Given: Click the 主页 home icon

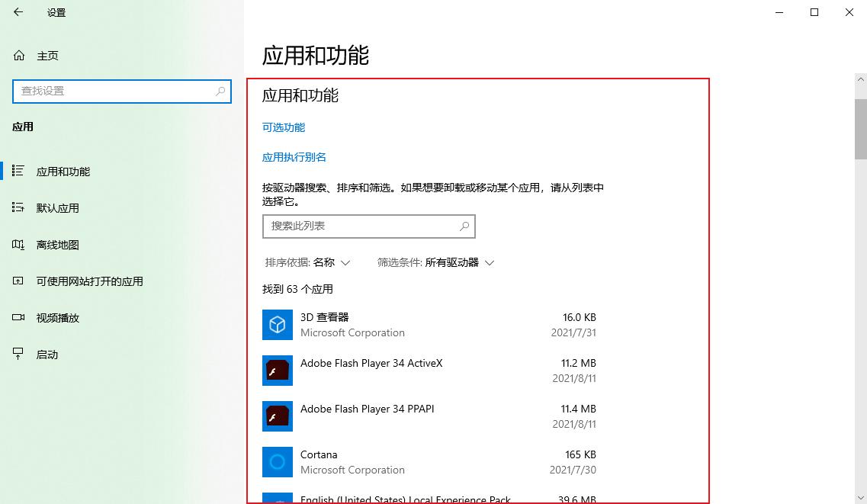Looking at the screenshot, I should [x=19, y=55].
